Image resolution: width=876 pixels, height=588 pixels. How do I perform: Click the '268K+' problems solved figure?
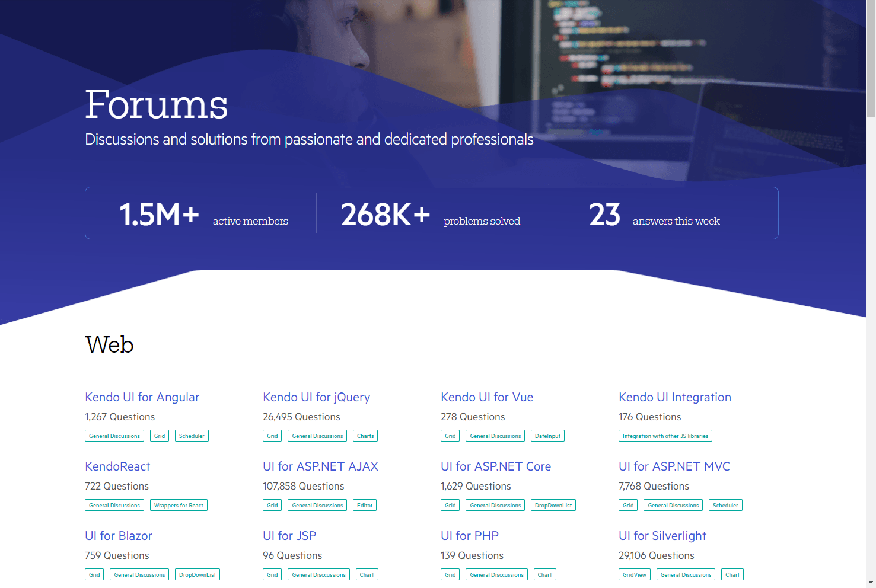(386, 215)
